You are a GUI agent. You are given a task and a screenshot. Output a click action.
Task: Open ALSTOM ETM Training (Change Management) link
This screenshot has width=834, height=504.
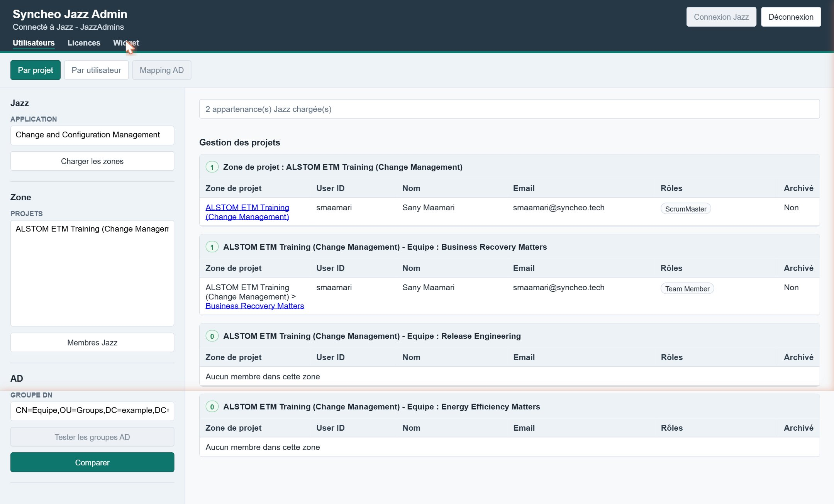coord(247,212)
